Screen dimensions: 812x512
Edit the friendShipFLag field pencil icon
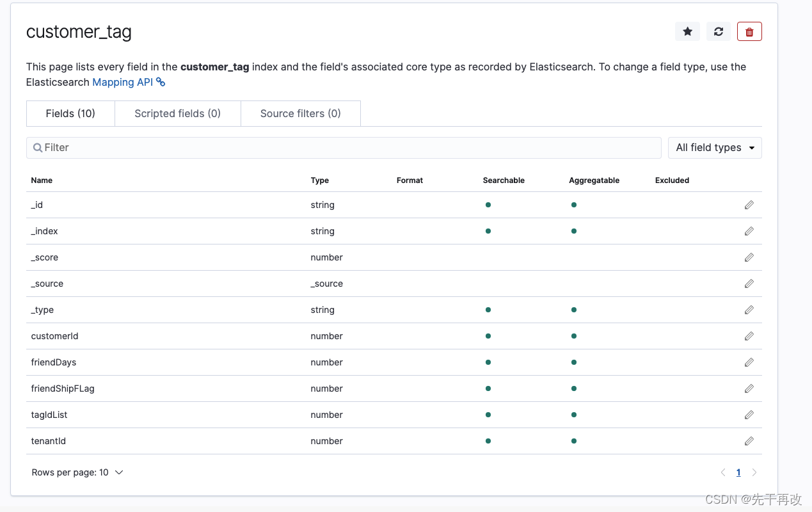coord(749,388)
